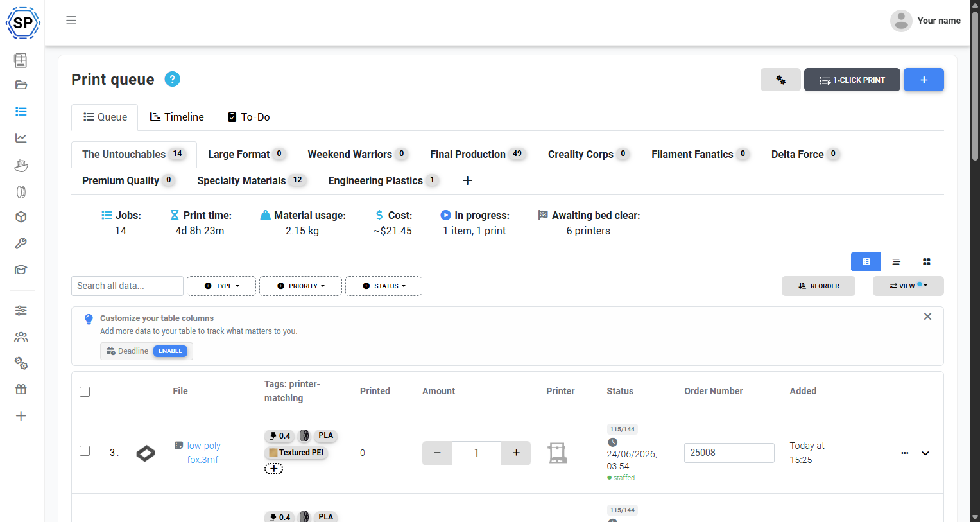Select Filament Fanatics group tab
The height and width of the screenshot is (522, 980).
pyautogui.click(x=700, y=154)
